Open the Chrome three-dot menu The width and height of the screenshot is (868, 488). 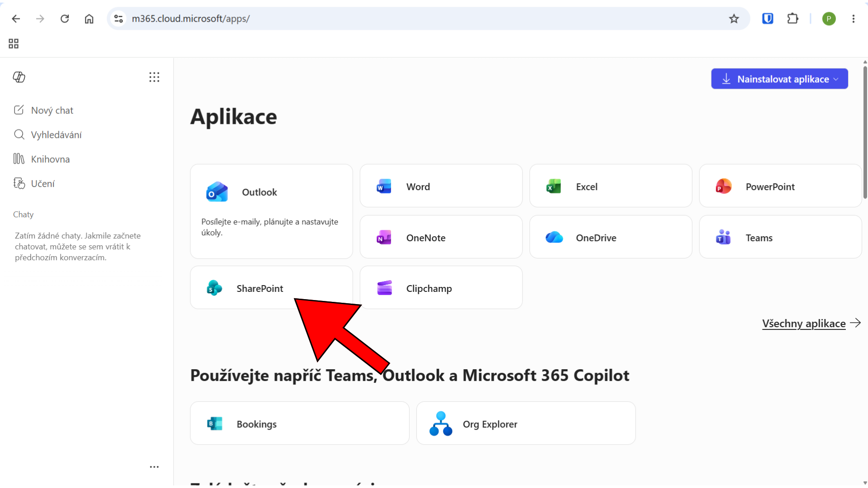coord(853,19)
